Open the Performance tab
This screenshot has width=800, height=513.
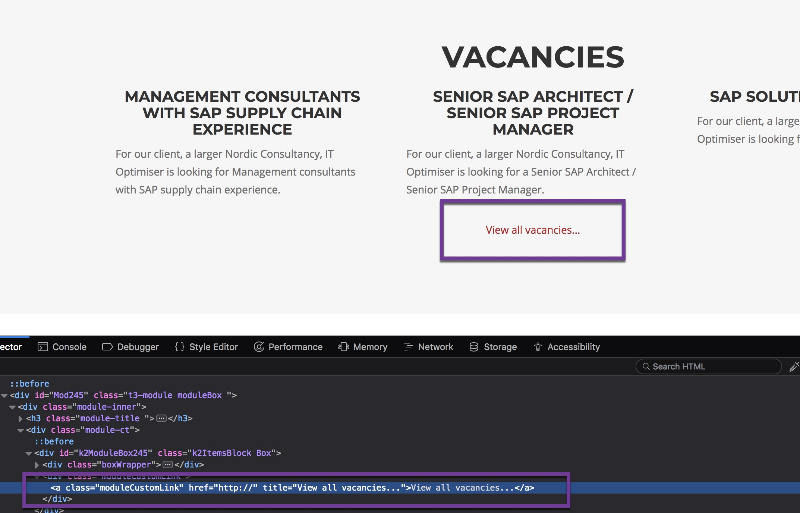click(x=288, y=347)
